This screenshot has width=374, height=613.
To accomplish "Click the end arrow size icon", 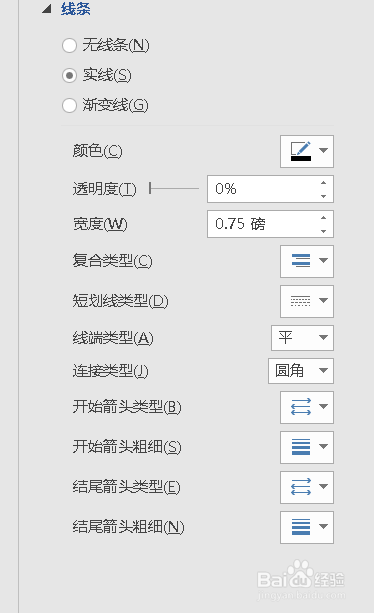I will [x=301, y=527].
